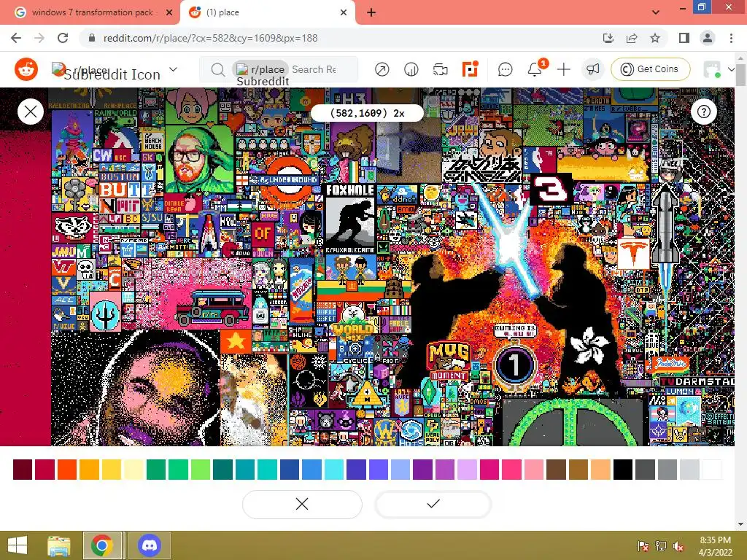
Task: Open the chart-style Reddit header icon
Action: pyautogui.click(x=411, y=69)
